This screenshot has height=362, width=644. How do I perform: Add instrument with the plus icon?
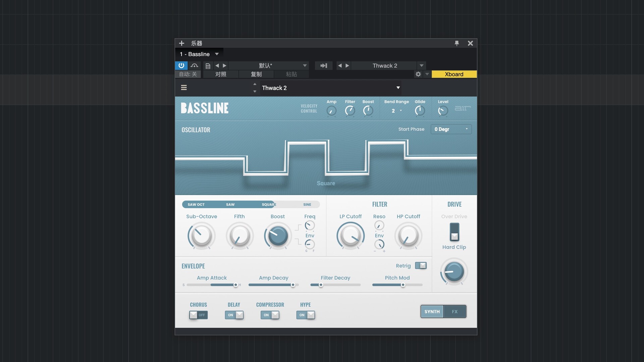pos(181,43)
